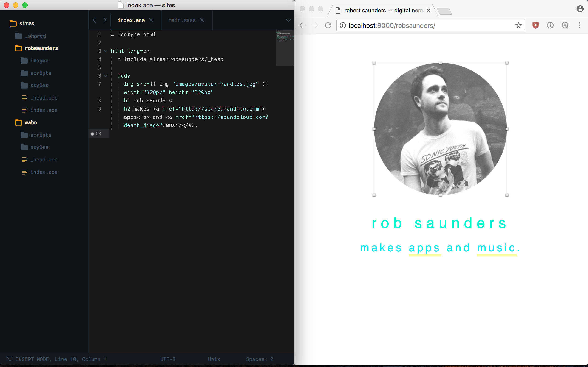Select the index.ace tab
Image resolution: width=588 pixels, height=367 pixels.
(x=131, y=20)
